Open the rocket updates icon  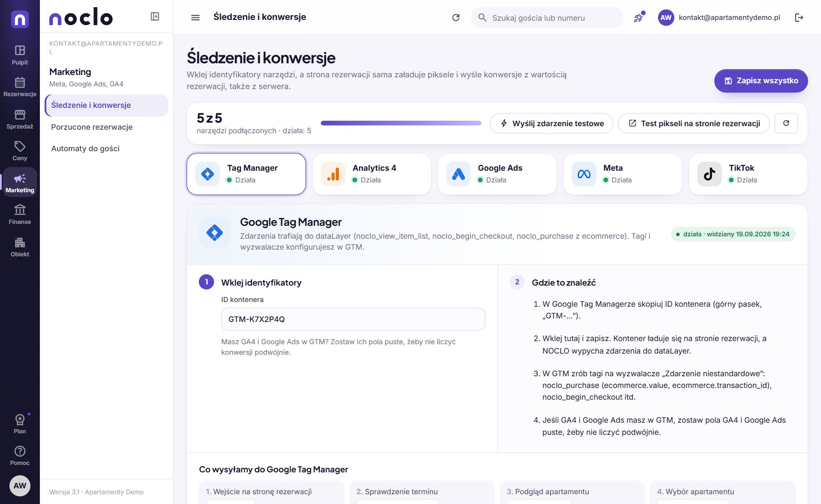[639, 18]
